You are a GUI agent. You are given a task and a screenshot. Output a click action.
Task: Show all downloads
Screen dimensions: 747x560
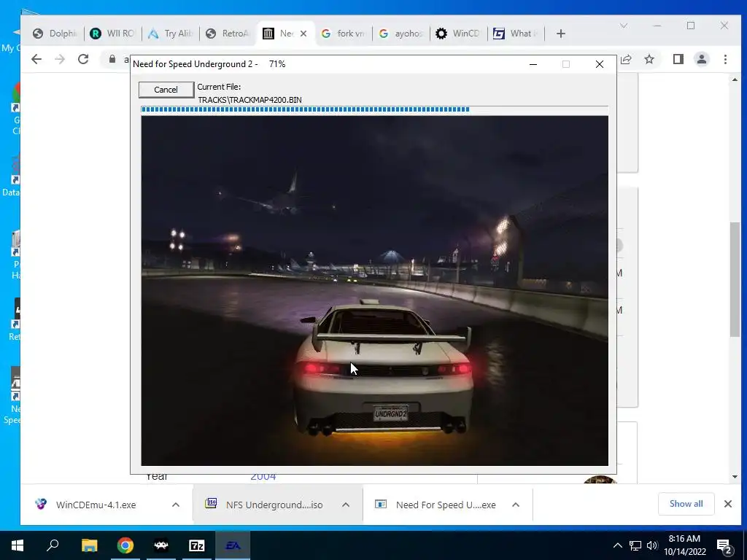click(x=686, y=504)
